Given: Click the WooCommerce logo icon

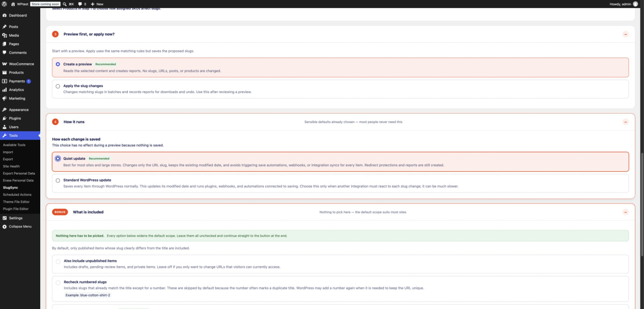Looking at the screenshot, I should point(5,64).
